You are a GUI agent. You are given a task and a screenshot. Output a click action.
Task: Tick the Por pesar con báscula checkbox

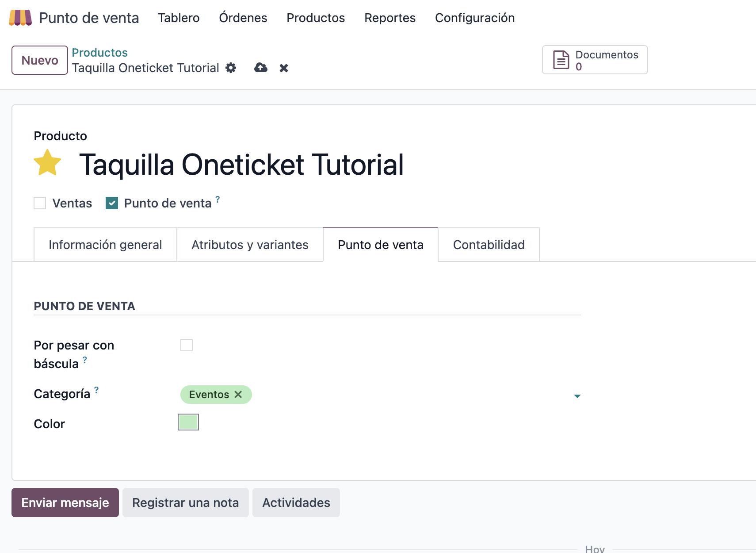tap(187, 345)
